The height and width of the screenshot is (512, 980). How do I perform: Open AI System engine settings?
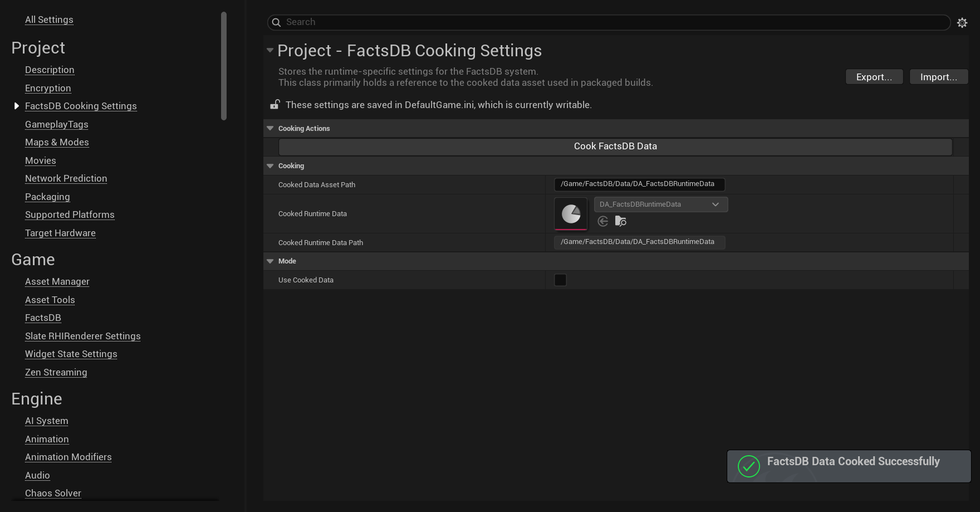pos(47,421)
